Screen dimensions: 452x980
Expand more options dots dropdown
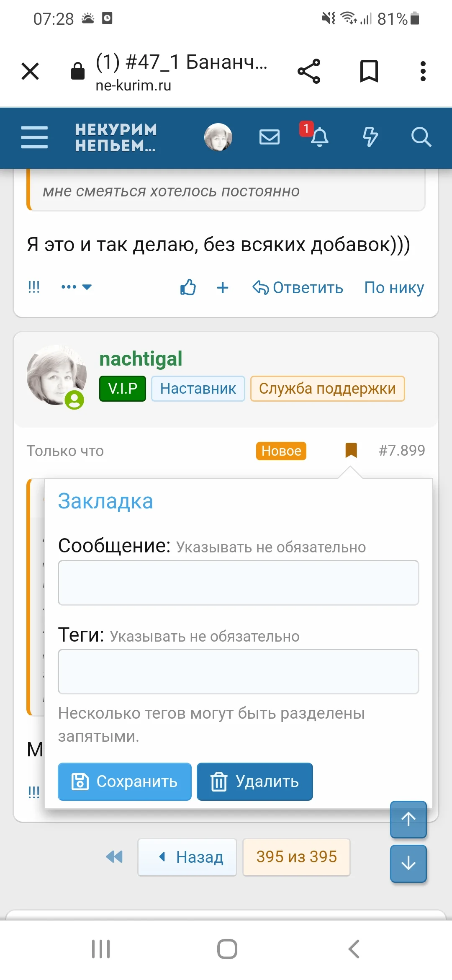[76, 287]
